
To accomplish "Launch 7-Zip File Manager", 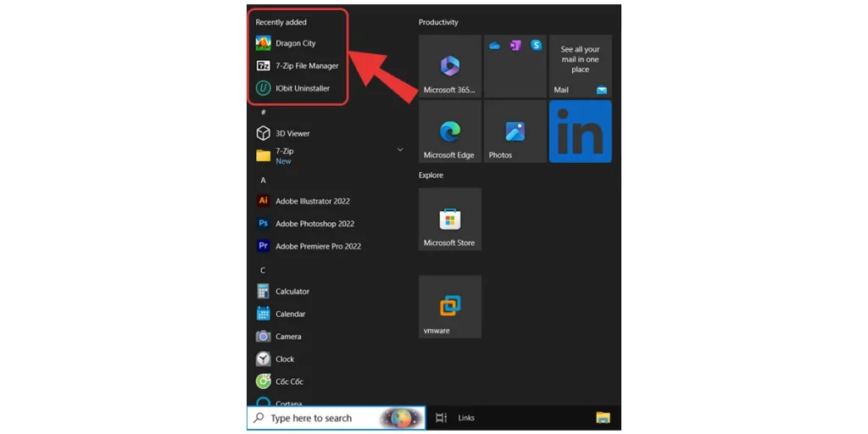I will click(305, 66).
